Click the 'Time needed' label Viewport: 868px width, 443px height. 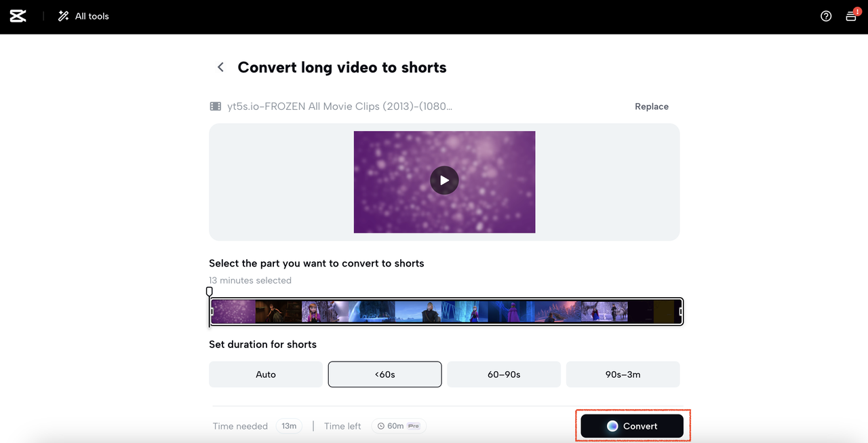point(240,426)
